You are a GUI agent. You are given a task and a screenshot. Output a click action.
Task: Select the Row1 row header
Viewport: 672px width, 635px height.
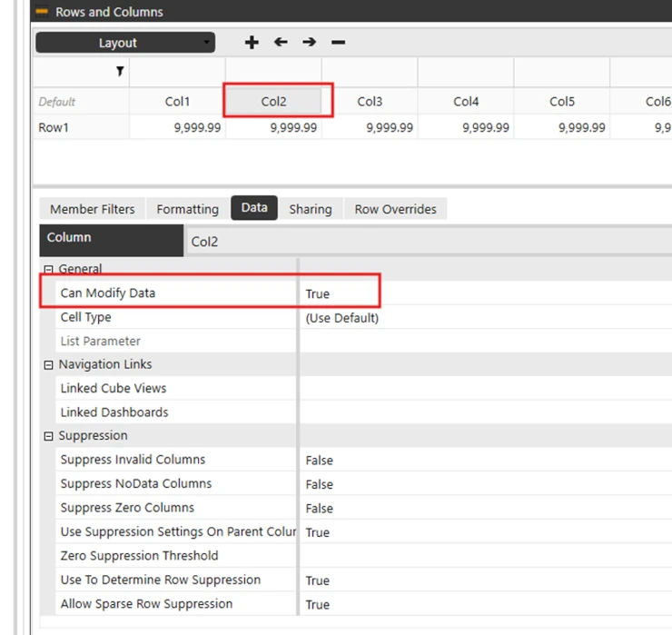(81, 127)
